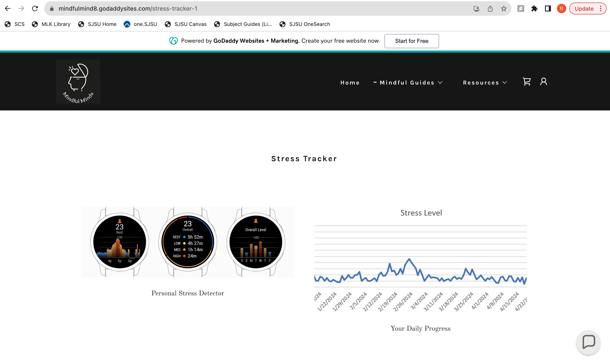Open the shopping cart icon

pos(527,82)
